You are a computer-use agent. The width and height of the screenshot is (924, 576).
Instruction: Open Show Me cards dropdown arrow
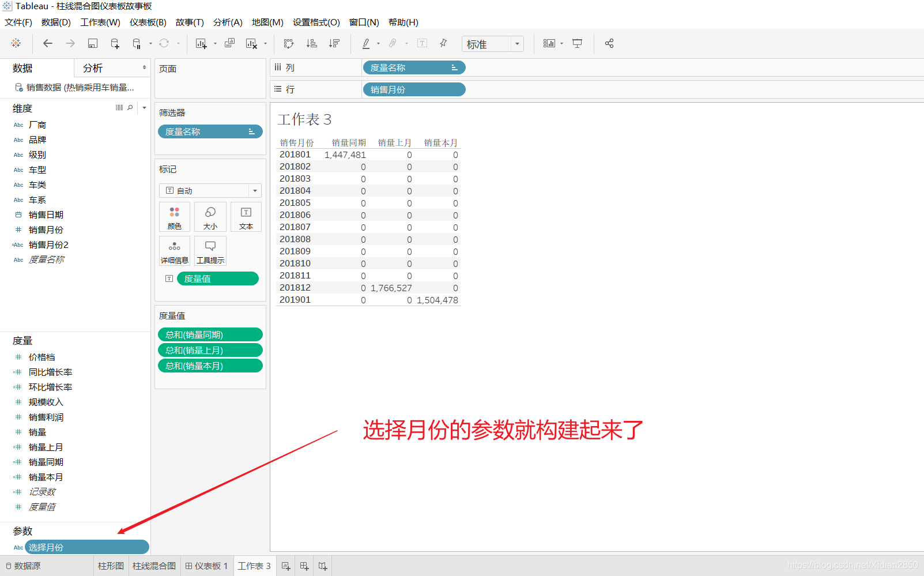pos(561,43)
